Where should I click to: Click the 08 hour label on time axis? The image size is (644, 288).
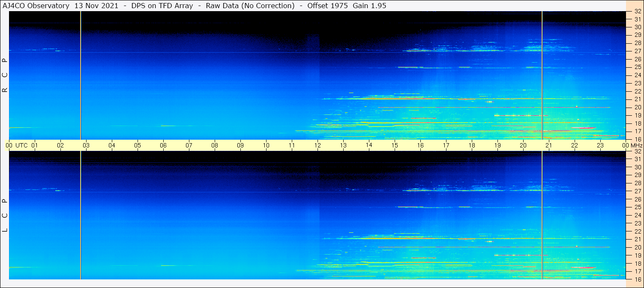coord(215,145)
